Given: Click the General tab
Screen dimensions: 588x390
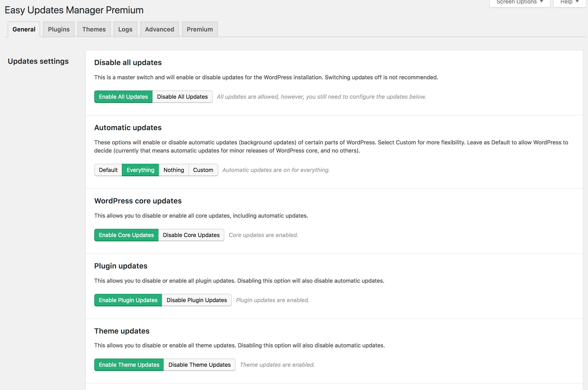Looking at the screenshot, I should [x=24, y=29].
